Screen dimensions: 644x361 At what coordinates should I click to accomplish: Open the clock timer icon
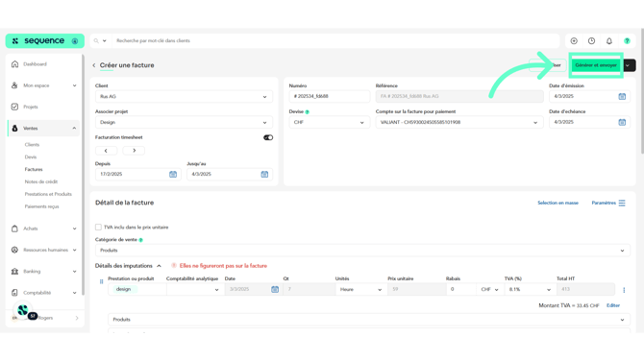point(591,41)
